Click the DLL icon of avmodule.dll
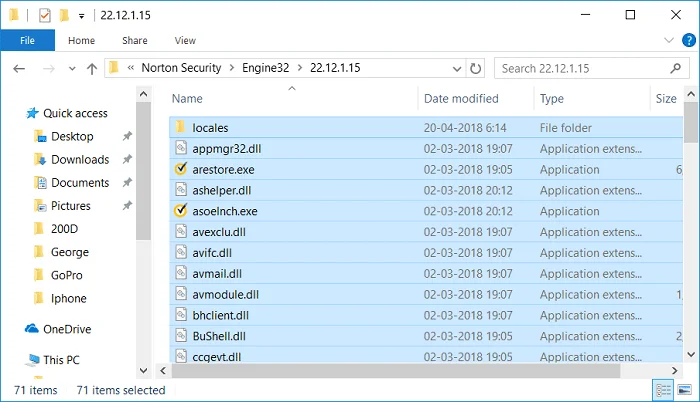 tap(181, 294)
